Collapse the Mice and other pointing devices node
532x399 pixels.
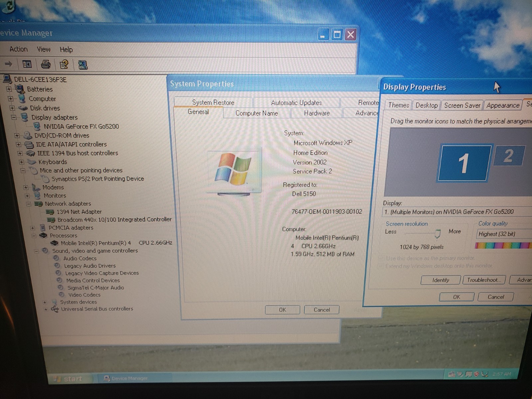point(23,171)
